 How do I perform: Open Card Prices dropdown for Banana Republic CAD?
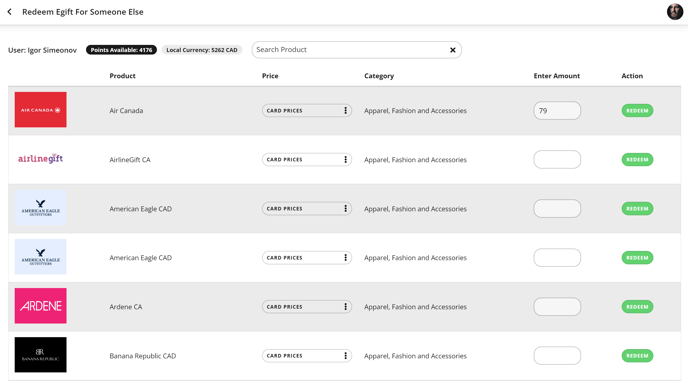coord(307,356)
